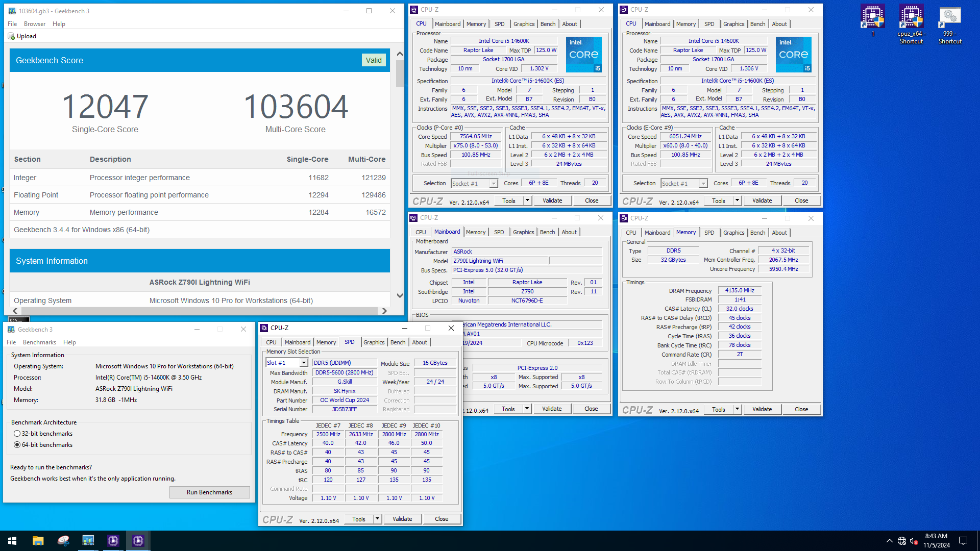Open the Action Center notification icon
The width and height of the screenshot is (980, 551).
[963, 541]
